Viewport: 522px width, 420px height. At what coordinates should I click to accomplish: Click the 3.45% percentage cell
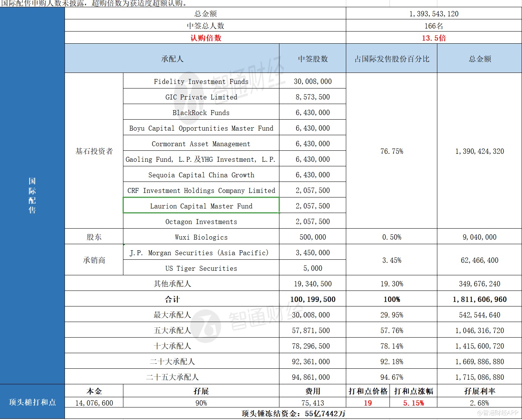392,260
